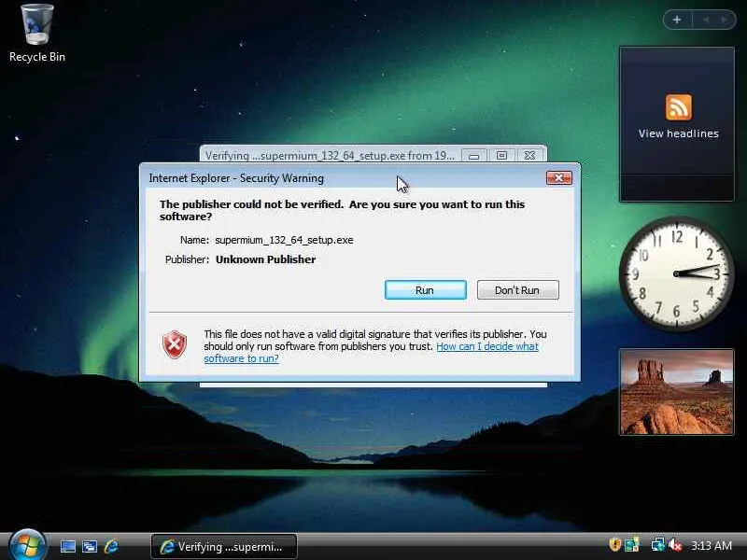Click the Don't Run button
The image size is (747, 560).
517,290
